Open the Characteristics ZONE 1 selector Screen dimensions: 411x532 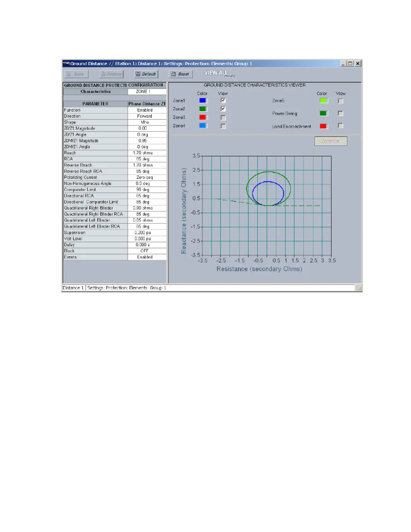pos(147,91)
